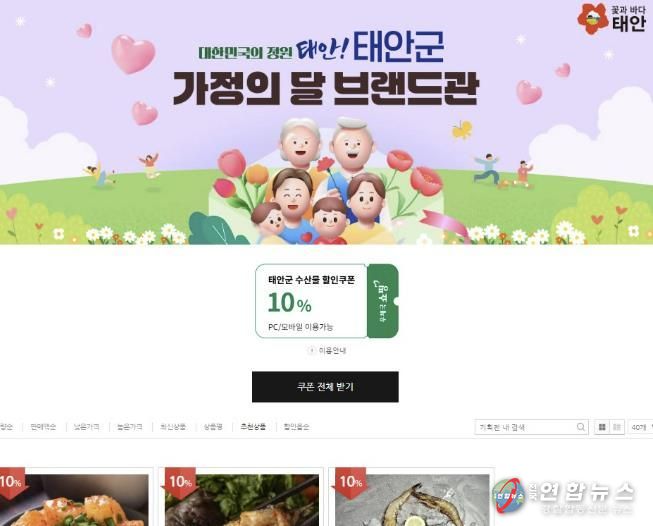653x526 pixels.
Task: Click the 10% badge on shrimp product
Action: (351, 482)
